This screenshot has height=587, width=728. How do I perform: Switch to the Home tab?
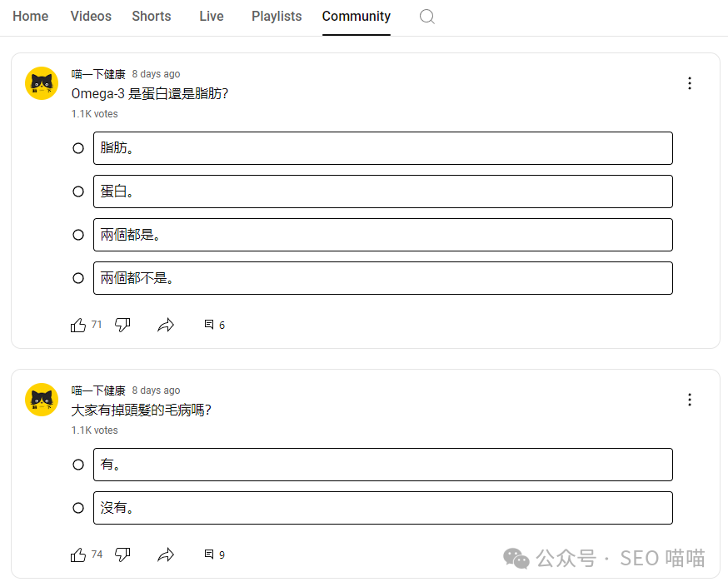31,17
